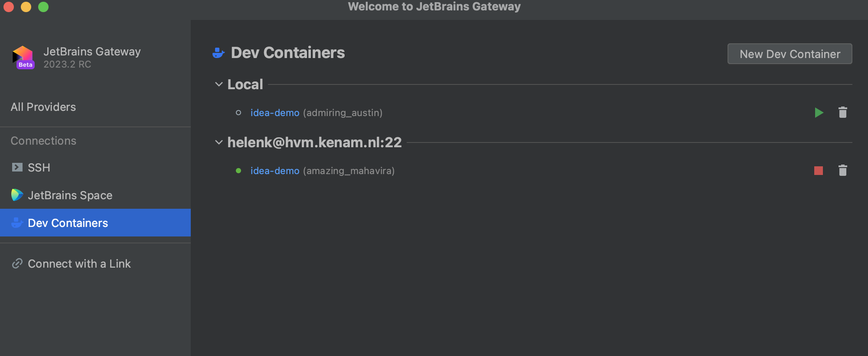
Task: Open Connect with a Link option
Action: coord(95,264)
